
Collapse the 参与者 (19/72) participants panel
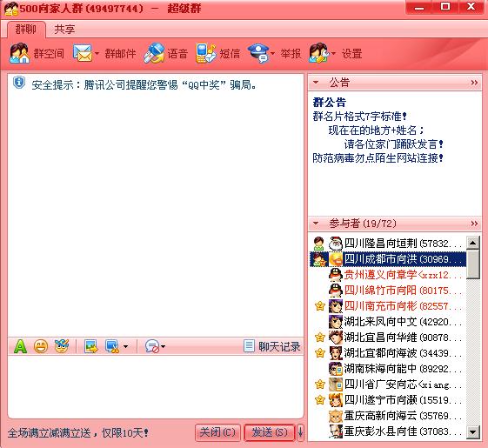point(316,224)
